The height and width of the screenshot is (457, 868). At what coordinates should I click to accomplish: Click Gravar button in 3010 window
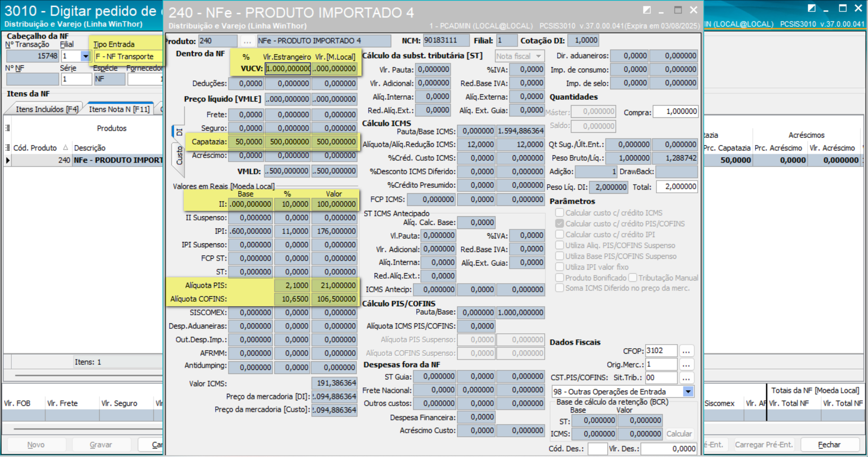click(101, 445)
